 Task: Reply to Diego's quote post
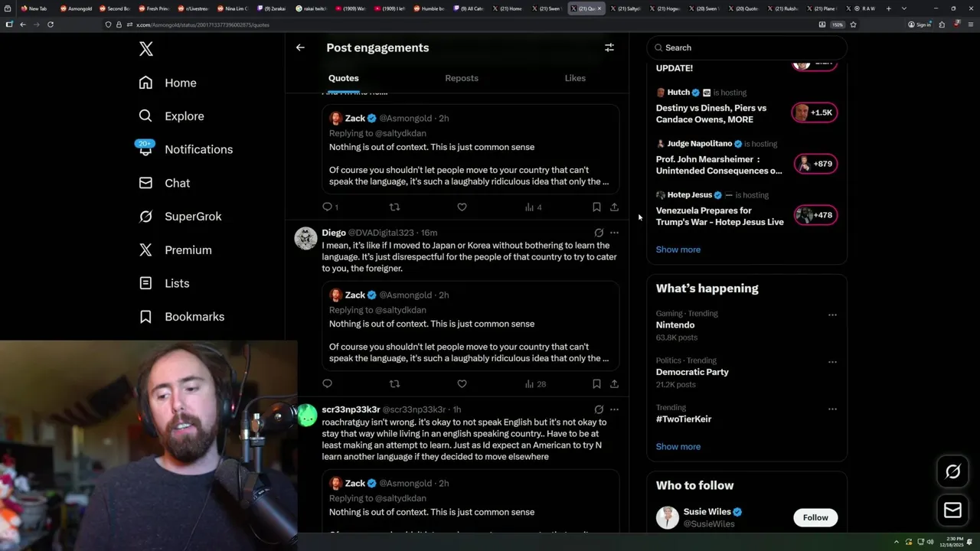tap(328, 383)
